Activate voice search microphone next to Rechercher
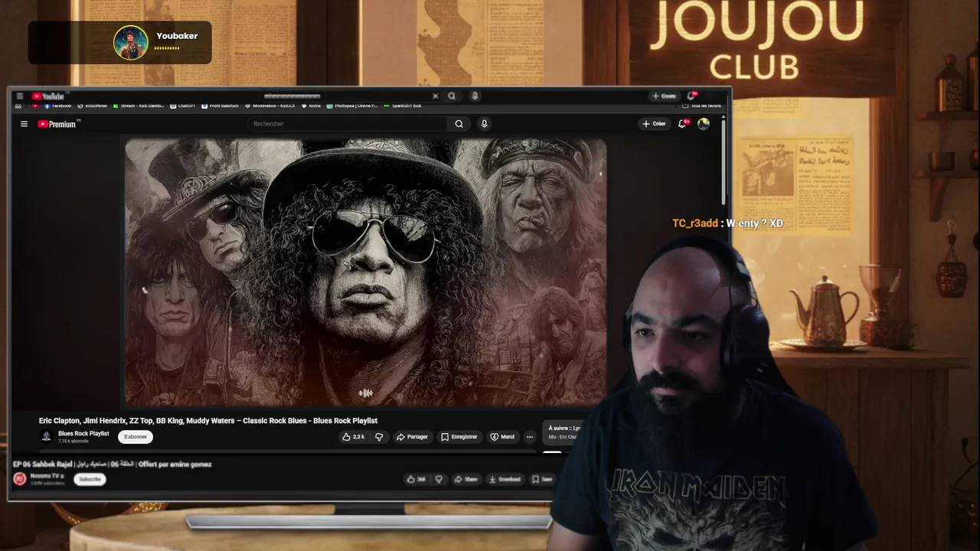 [x=484, y=124]
